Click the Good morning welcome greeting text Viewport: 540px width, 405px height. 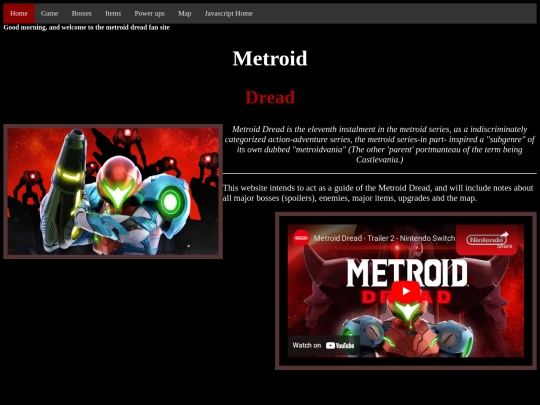click(x=86, y=28)
